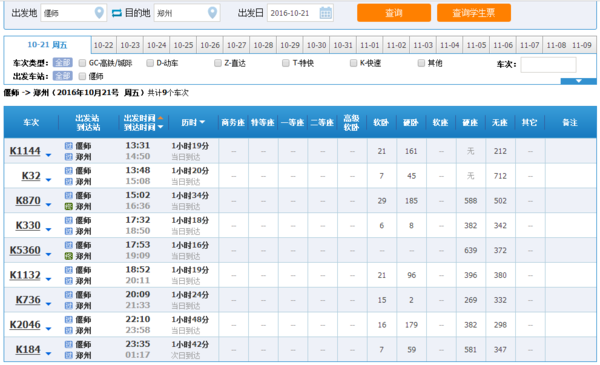Click the 2016-10-21 departure date field
600x365 pixels.
300,13
